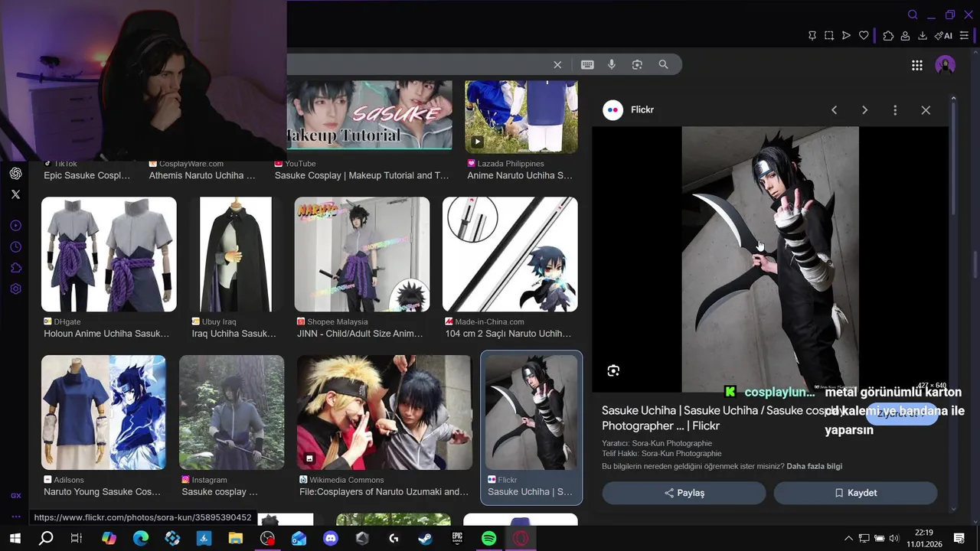The width and height of the screenshot is (980, 551).
Task: Open X (Twitter) from the sidebar
Action: pos(15,194)
